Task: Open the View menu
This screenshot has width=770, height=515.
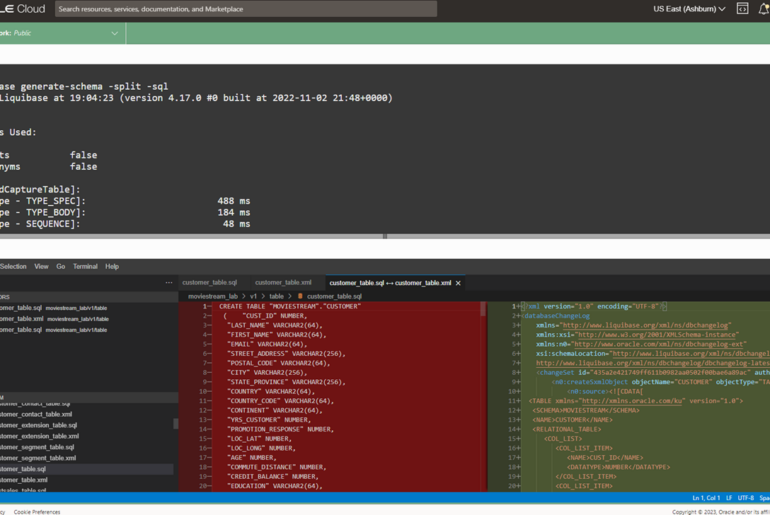Action: (41, 267)
